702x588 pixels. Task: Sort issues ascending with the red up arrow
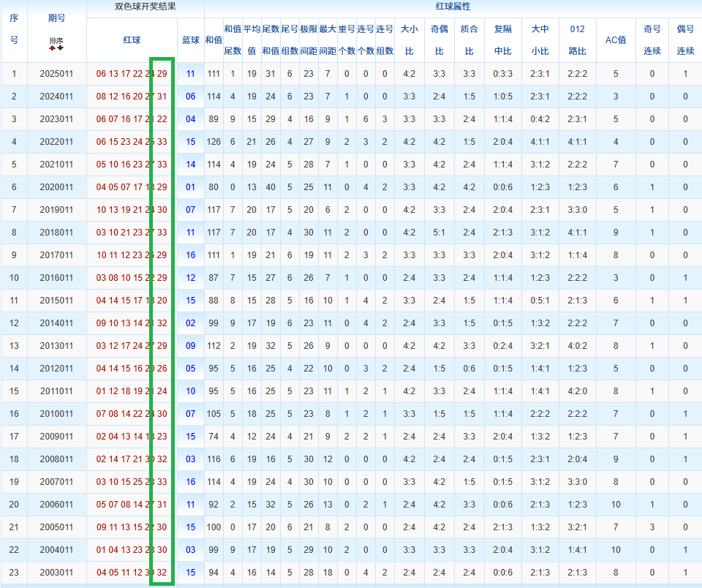pyautogui.click(x=53, y=48)
